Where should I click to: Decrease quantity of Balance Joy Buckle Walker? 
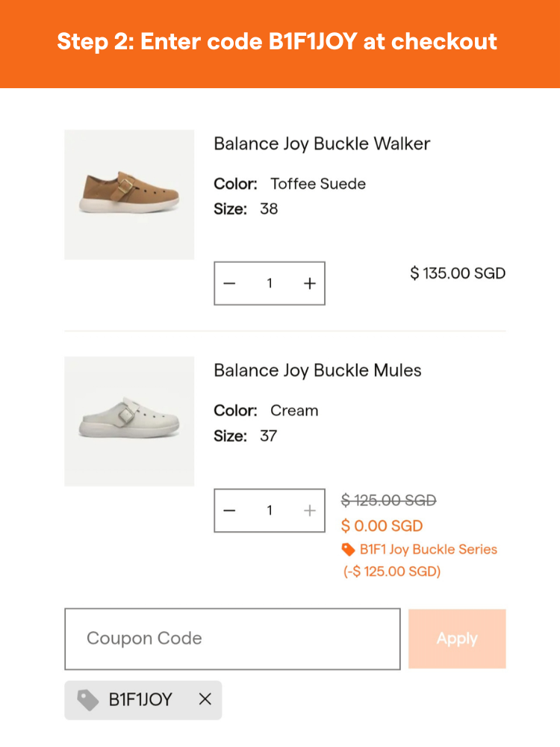tap(230, 284)
